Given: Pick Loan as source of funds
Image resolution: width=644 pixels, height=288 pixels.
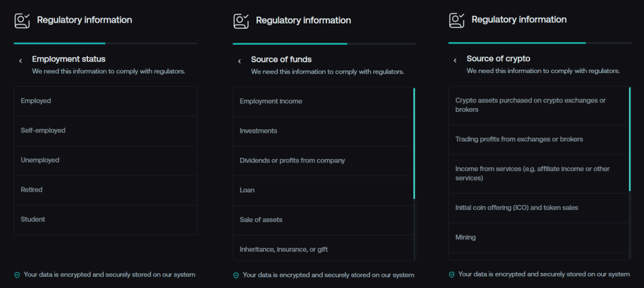Looking at the screenshot, I should click(323, 191).
